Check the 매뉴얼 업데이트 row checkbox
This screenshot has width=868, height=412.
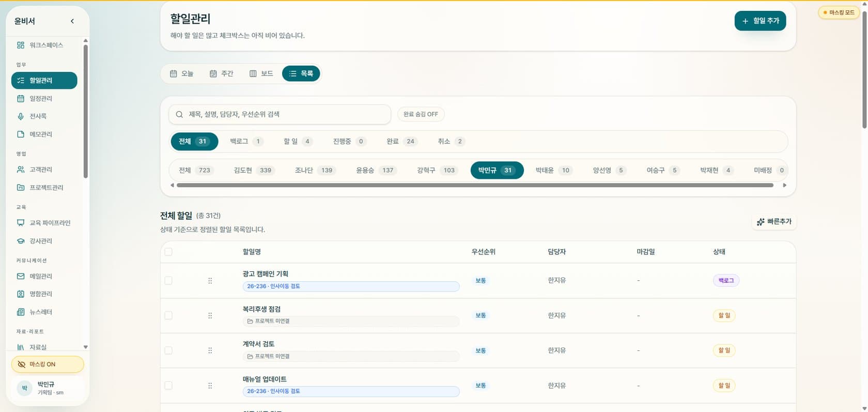[x=168, y=386]
